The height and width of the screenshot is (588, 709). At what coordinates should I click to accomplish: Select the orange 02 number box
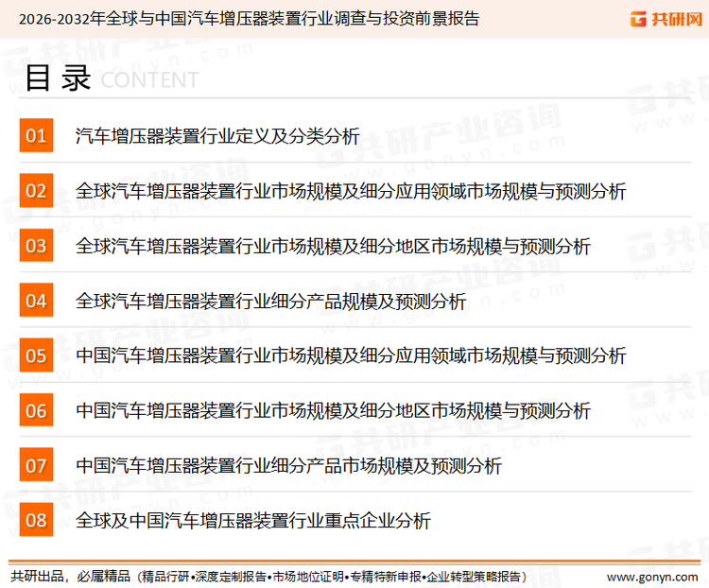click(36, 190)
